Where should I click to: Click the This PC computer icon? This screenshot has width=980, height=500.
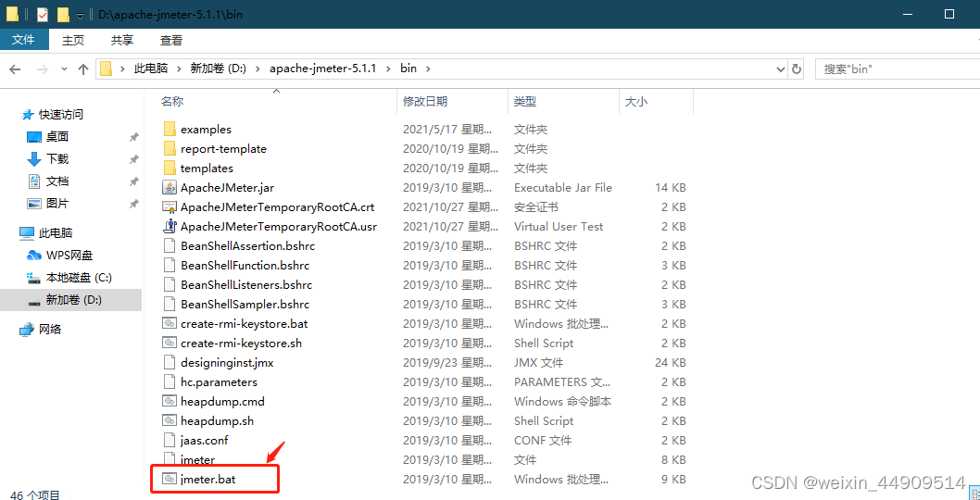pos(27,233)
